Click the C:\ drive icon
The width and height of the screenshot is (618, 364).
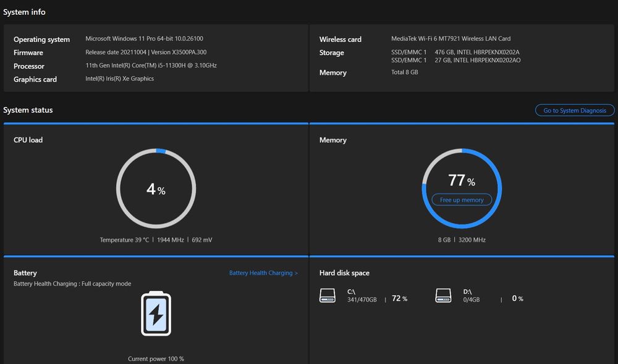pyautogui.click(x=327, y=295)
